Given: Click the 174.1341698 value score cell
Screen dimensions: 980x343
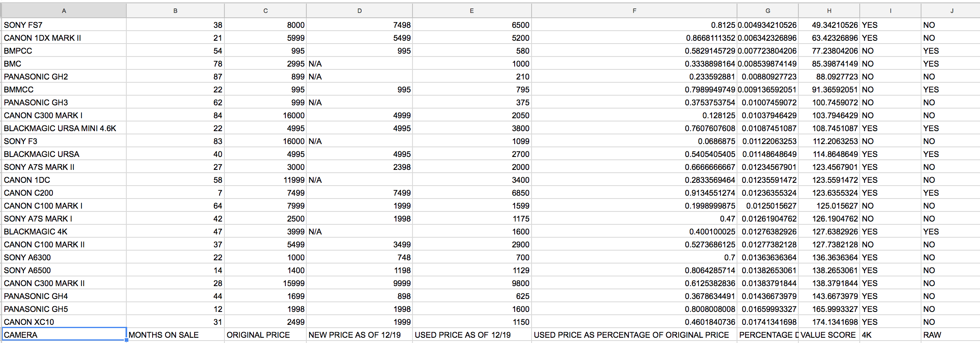Looking at the screenshot, I should click(x=829, y=322).
